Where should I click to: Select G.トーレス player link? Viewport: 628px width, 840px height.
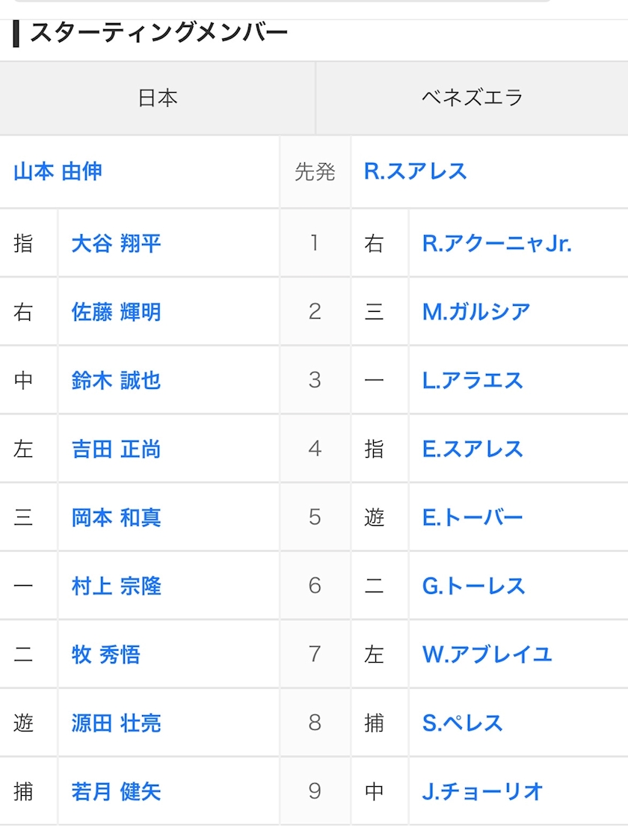[x=473, y=586]
